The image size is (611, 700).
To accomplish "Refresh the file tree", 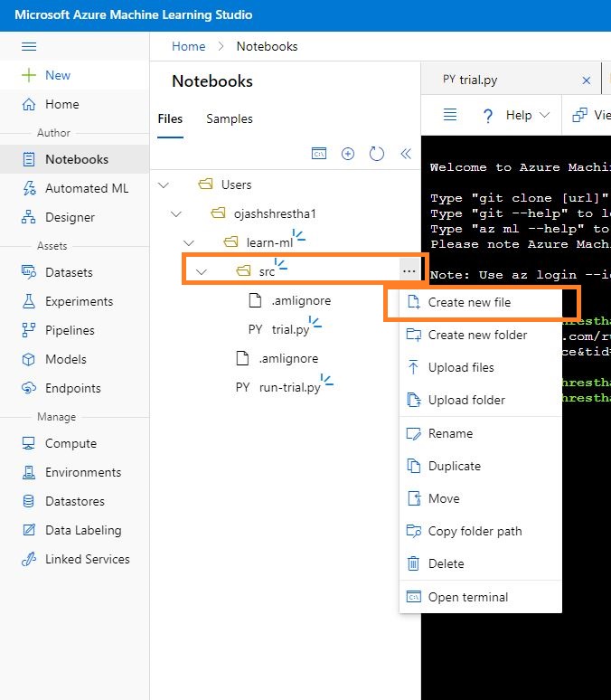I will pyautogui.click(x=377, y=154).
